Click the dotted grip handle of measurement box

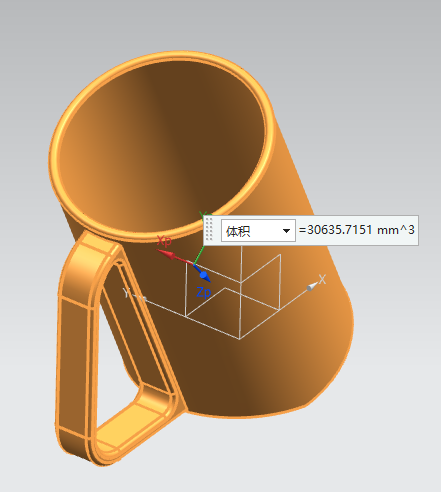(209, 229)
